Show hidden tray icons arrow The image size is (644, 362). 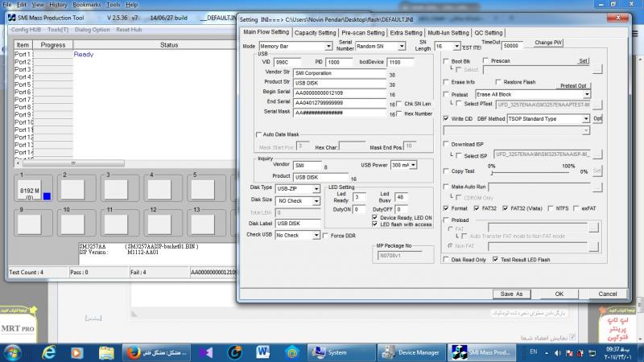(547, 353)
